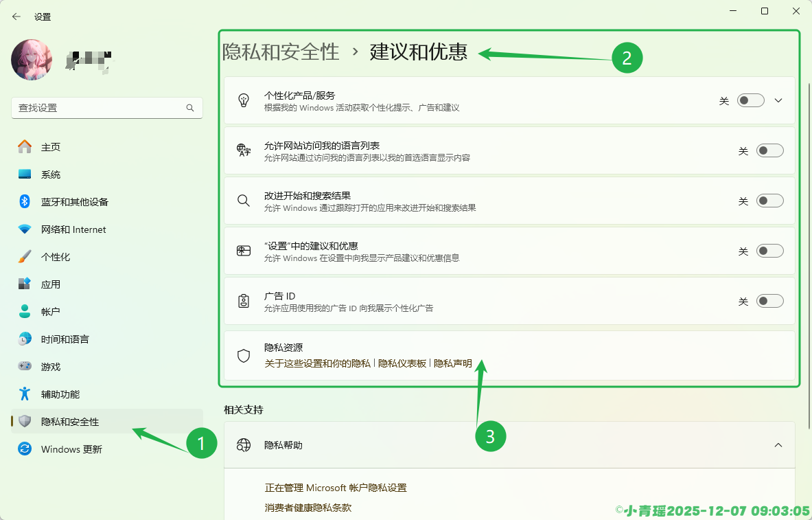Open the 隐私仪表板 link
Image resolution: width=812 pixels, height=520 pixels.
coord(402,363)
